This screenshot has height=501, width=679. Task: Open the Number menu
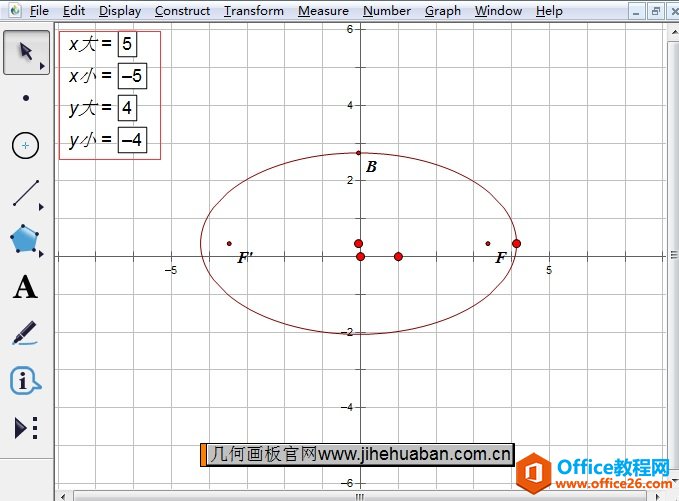pos(387,11)
